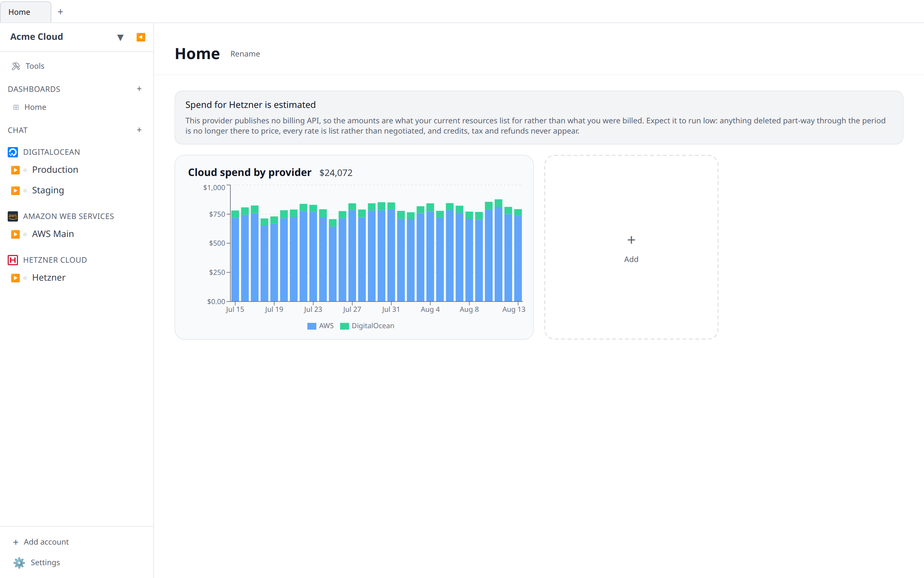
Task: Click the DIGITALOCEAN provider heading
Action: pyautogui.click(x=52, y=152)
